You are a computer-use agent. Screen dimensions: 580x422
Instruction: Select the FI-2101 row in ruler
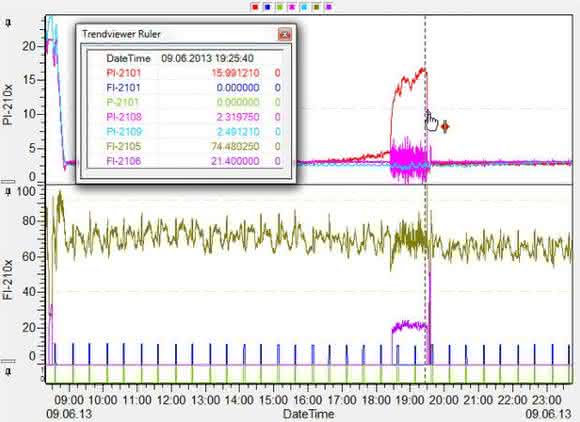coord(184,88)
